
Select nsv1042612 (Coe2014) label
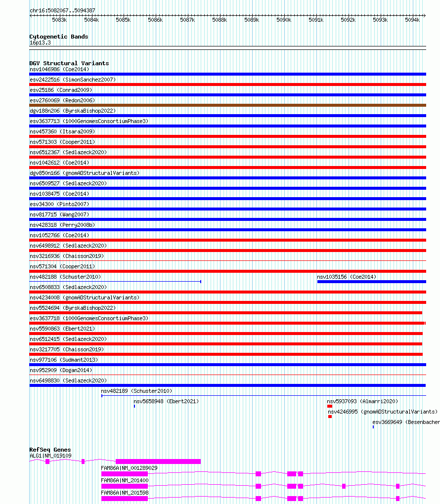click(59, 163)
